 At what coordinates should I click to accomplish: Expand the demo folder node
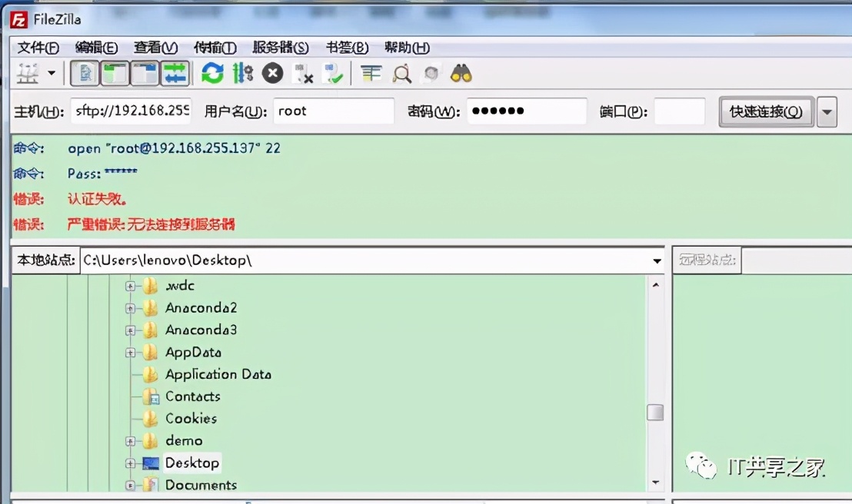point(130,441)
